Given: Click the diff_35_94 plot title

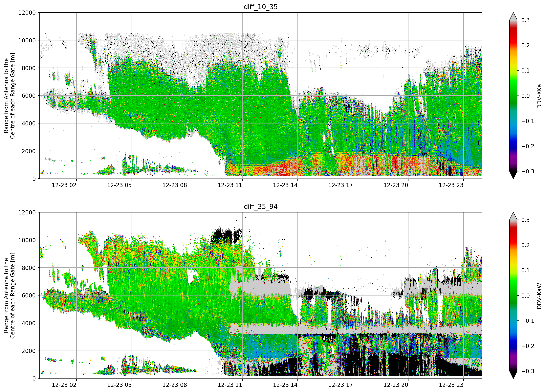Looking at the screenshot, I should coord(260,207).
